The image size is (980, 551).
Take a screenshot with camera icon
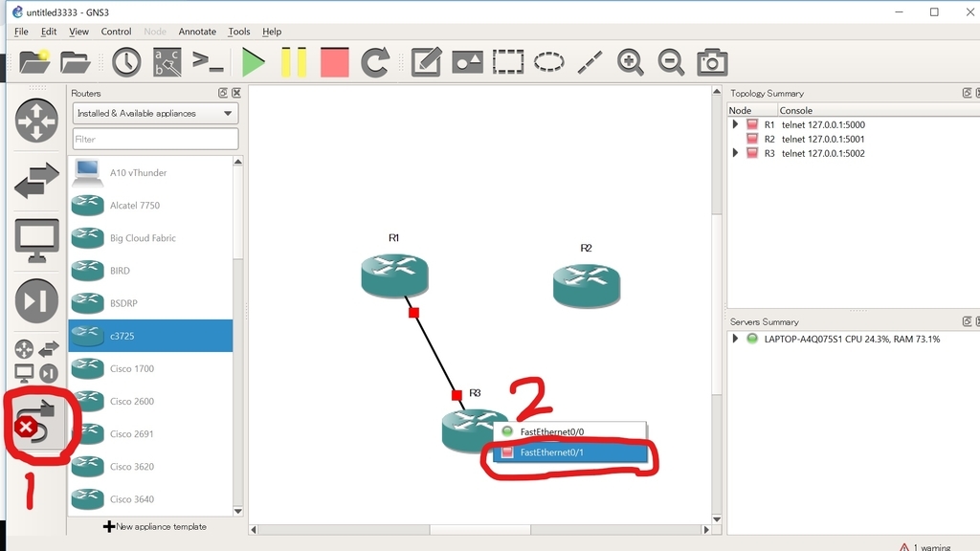(x=712, y=62)
